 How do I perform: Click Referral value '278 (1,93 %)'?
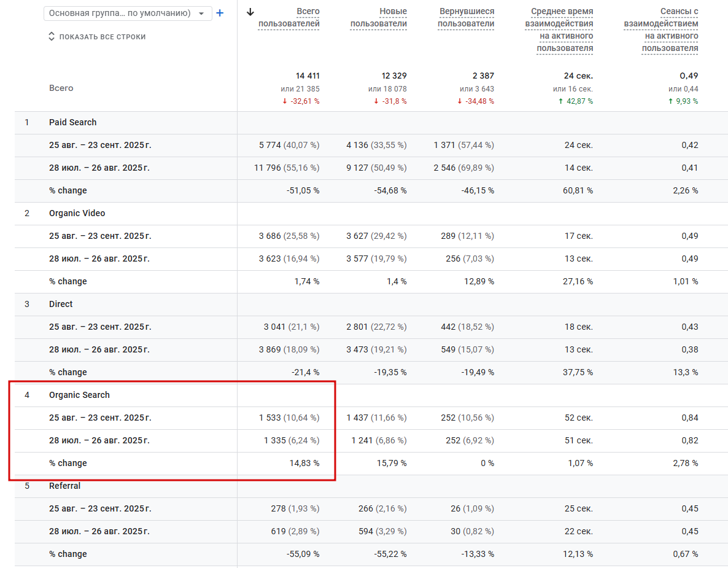pyautogui.click(x=295, y=508)
